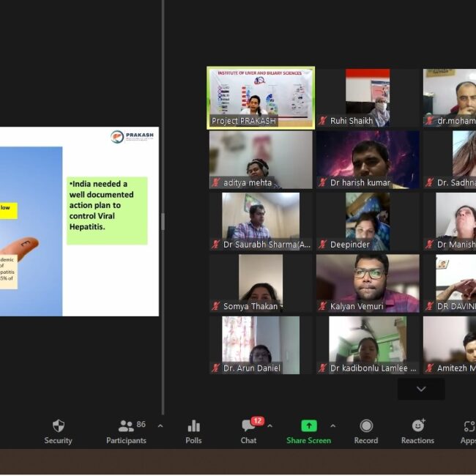Click the muted mic icon on Kalyan Vemuri's tile
Screen dimensions: 476x476
tap(322, 306)
